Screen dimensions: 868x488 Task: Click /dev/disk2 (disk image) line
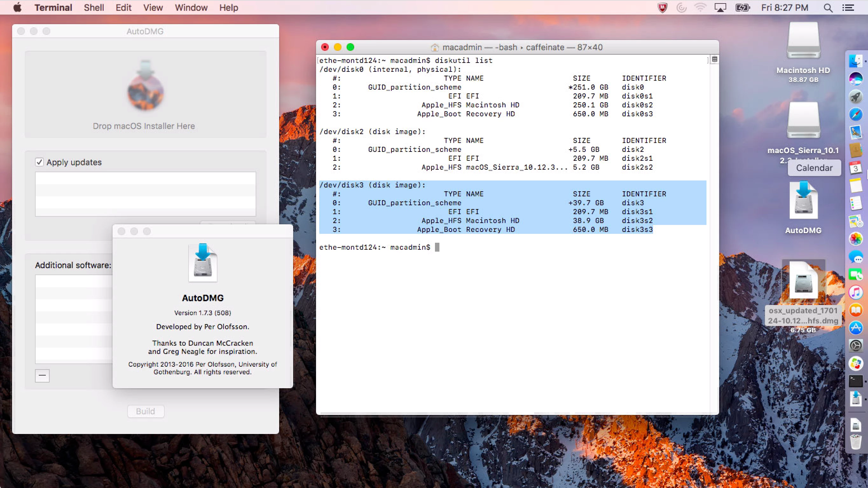point(372,132)
